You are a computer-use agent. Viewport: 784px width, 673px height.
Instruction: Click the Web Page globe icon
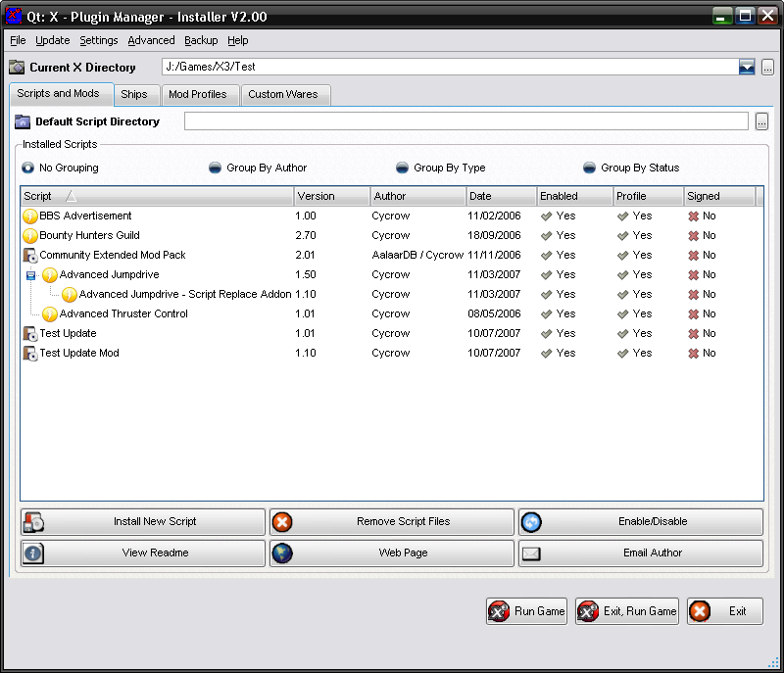tap(281, 553)
